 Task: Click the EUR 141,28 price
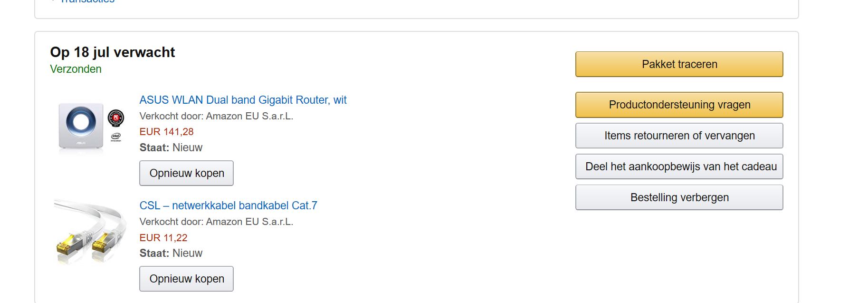166,132
